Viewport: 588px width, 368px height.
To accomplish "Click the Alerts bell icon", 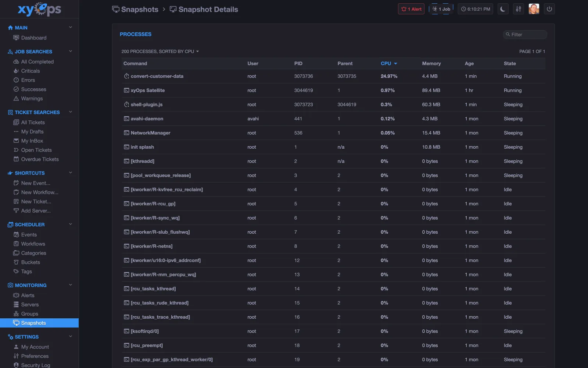I will click(x=16, y=295).
